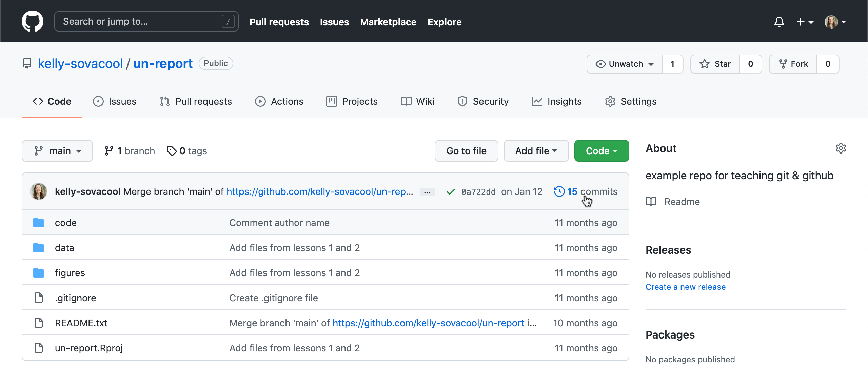The height and width of the screenshot is (368, 868).
Task: Click the Star button label
Action: 723,64
